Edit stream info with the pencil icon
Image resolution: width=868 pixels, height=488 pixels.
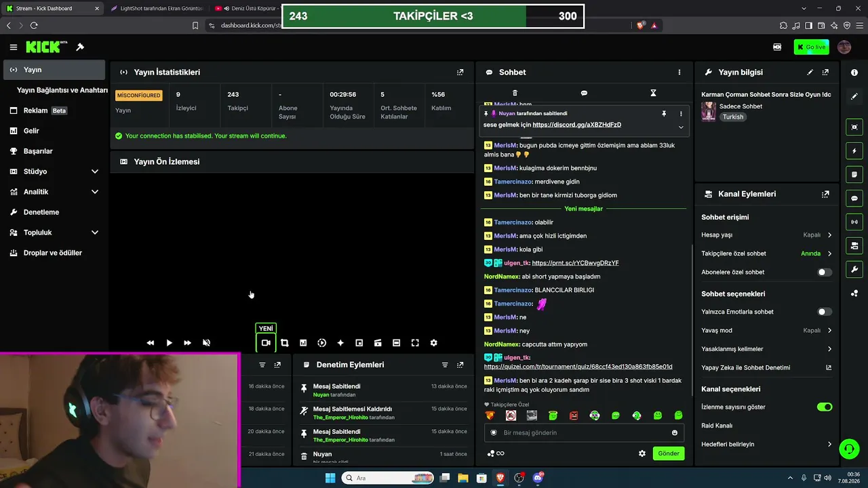pyautogui.click(x=810, y=72)
